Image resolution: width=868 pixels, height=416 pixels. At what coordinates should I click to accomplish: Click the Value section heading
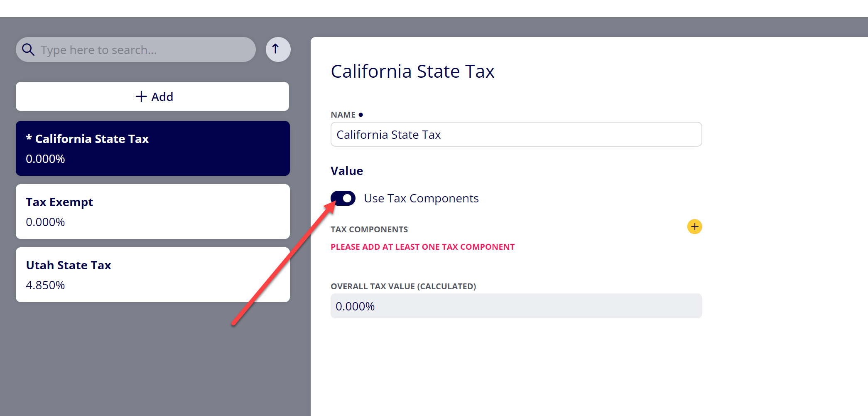347,171
